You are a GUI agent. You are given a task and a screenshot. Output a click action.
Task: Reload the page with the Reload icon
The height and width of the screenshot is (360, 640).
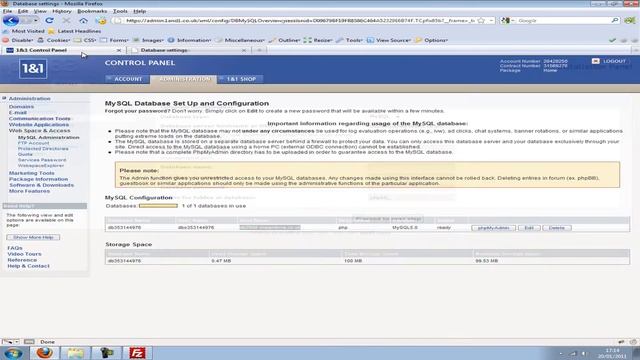(49, 20)
